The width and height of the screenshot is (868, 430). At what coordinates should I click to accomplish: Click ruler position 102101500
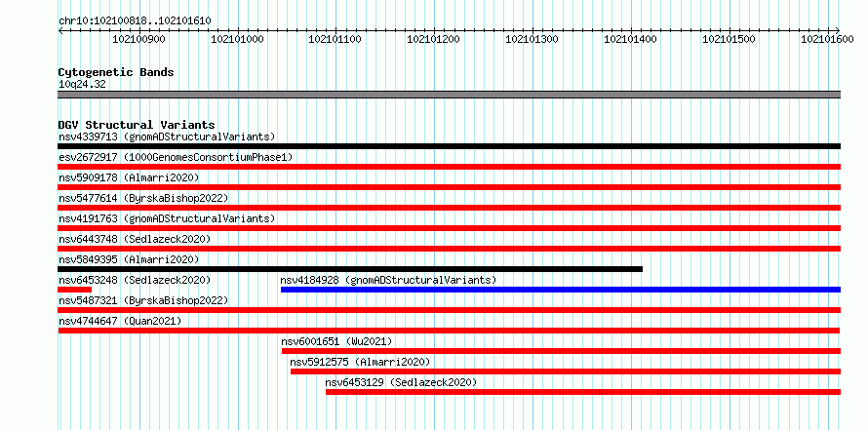(x=729, y=39)
